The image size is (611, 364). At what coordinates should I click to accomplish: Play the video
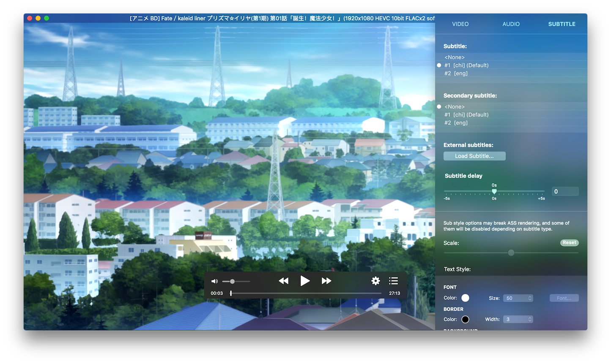click(305, 281)
